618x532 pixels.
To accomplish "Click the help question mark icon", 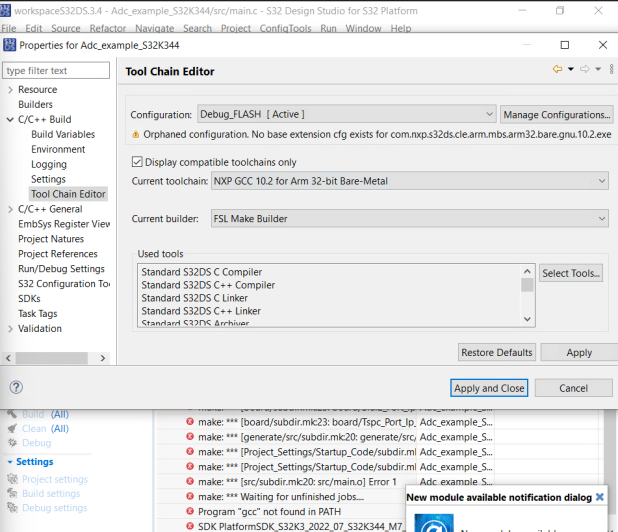I will click(x=16, y=387).
